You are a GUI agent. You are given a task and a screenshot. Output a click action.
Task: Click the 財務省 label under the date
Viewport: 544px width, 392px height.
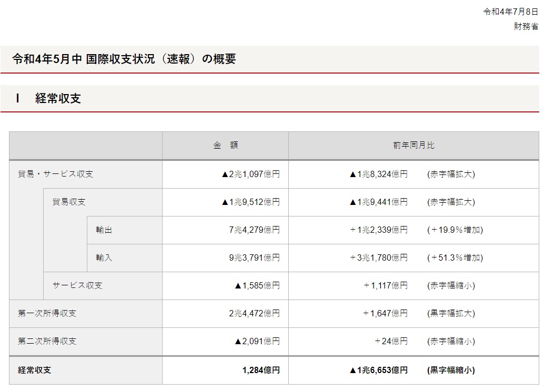(526, 26)
